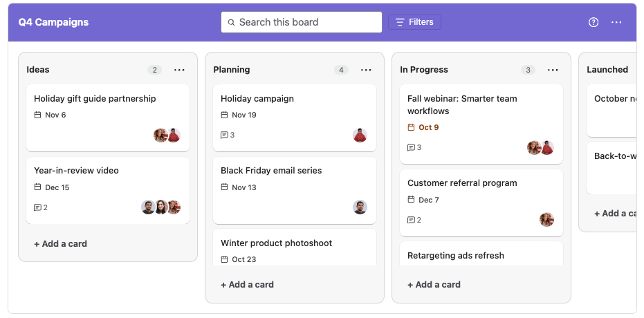
Task: Click comment icon on Customer referral program card
Action: 411,220
